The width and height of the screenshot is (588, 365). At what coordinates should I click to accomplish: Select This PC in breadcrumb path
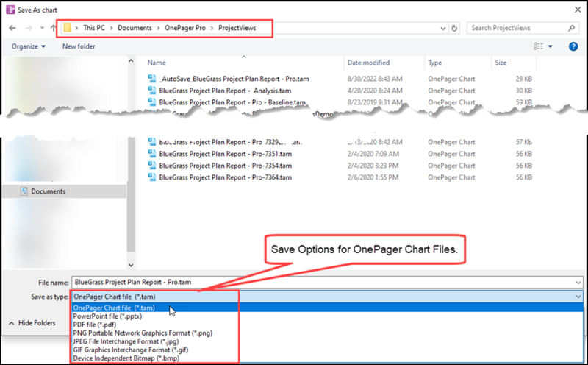[94, 28]
